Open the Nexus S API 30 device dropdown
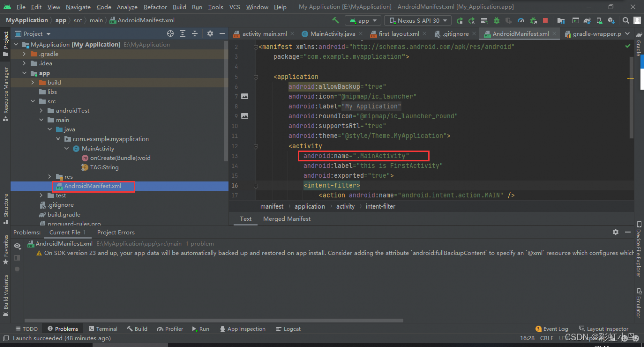This screenshot has width=644, height=347. (x=419, y=21)
